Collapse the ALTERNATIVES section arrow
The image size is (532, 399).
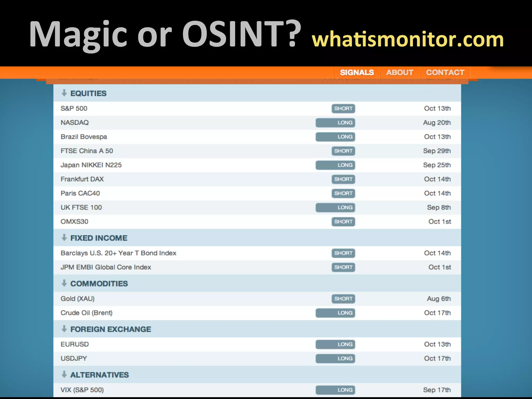coord(64,374)
